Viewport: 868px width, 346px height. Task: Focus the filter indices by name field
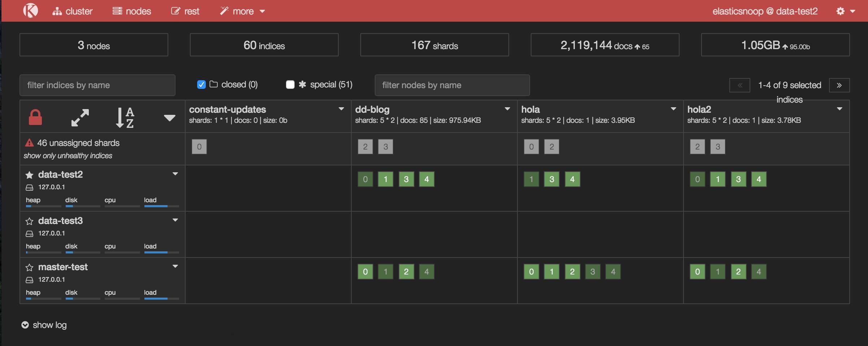[97, 85]
